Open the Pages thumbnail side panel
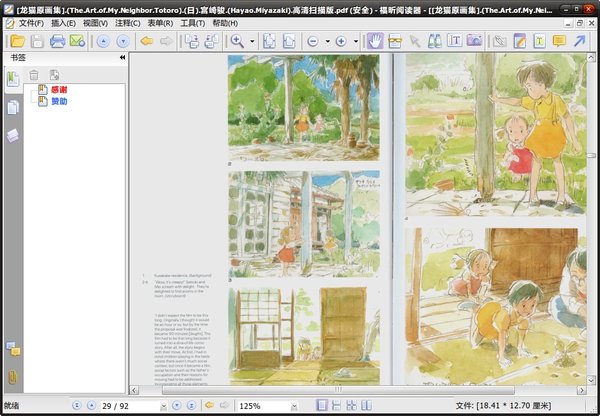The width and height of the screenshot is (600, 416). (13, 107)
